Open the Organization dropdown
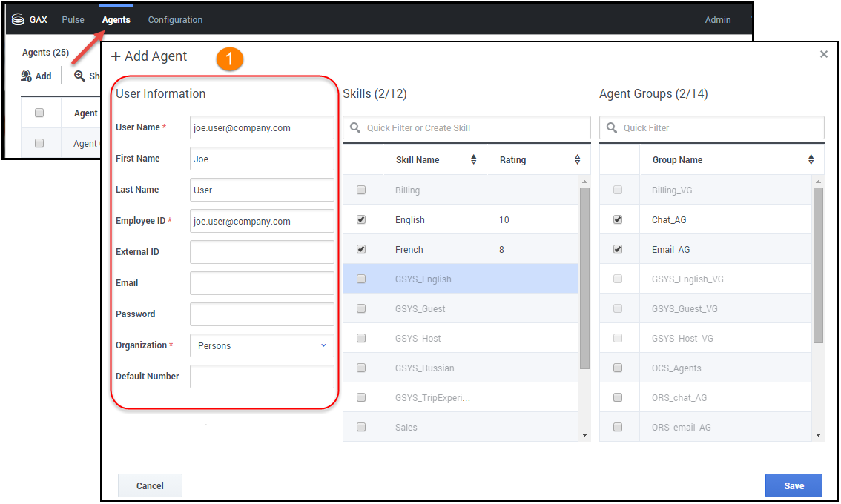The image size is (841, 504). click(262, 345)
